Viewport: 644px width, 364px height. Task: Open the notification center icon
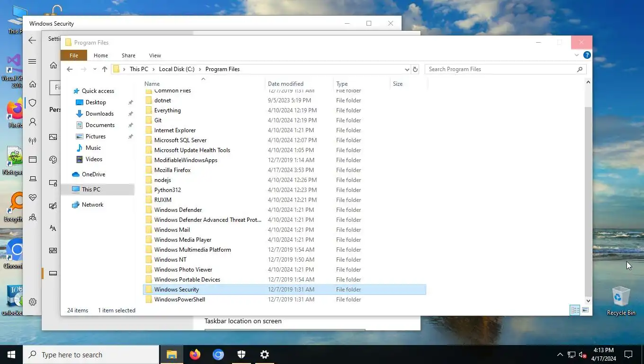coord(628,355)
